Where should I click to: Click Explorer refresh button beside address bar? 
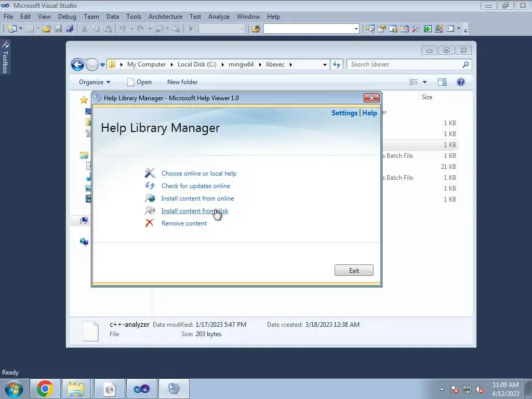337,64
